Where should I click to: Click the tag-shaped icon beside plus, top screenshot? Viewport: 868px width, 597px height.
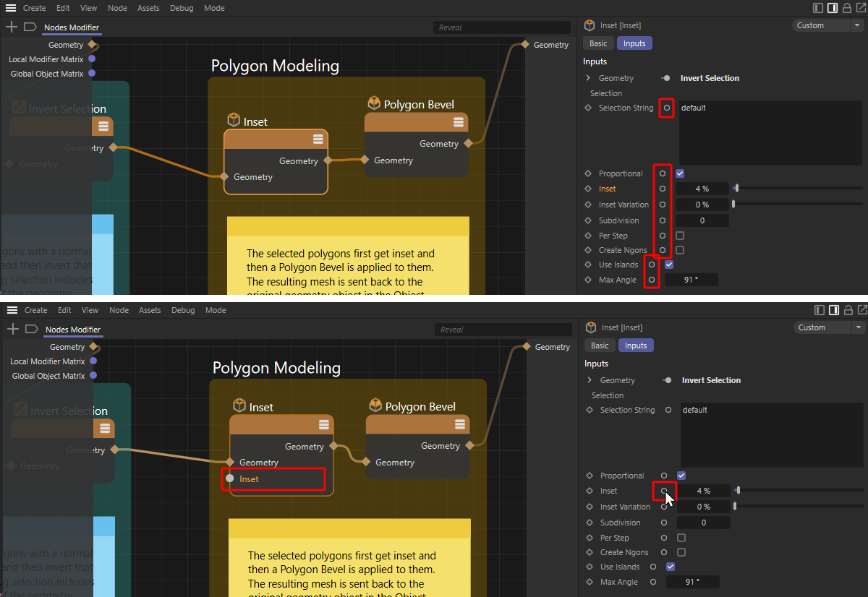[x=30, y=27]
